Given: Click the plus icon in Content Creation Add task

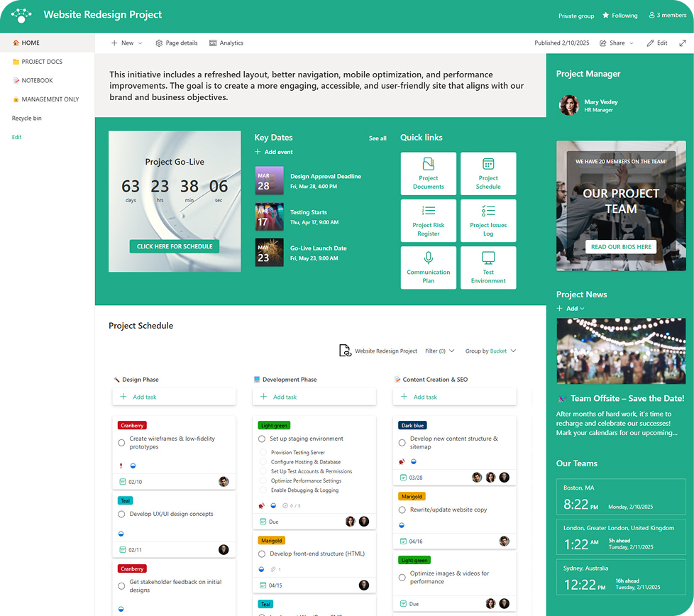Looking at the screenshot, I should [404, 397].
